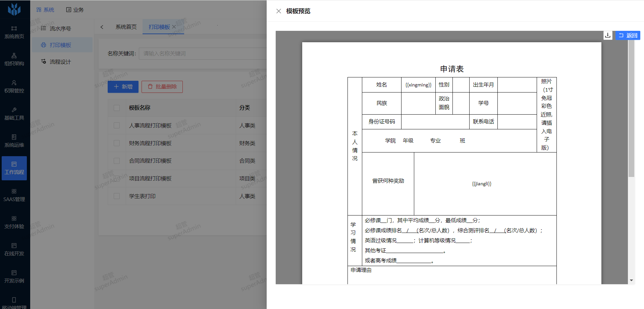The image size is (644, 309).
Task: Open 移动端管理 sidebar section
Action: point(14,303)
